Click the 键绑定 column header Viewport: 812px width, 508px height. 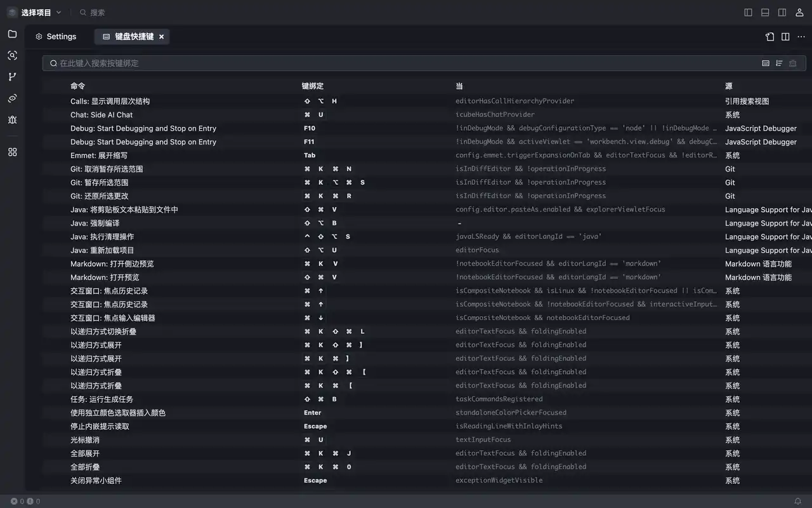(x=312, y=86)
